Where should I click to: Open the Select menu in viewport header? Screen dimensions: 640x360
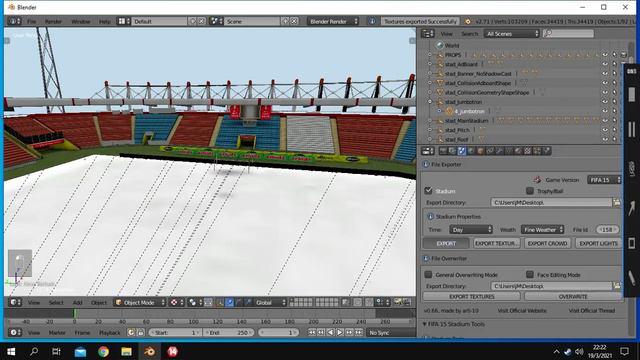coord(56,302)
